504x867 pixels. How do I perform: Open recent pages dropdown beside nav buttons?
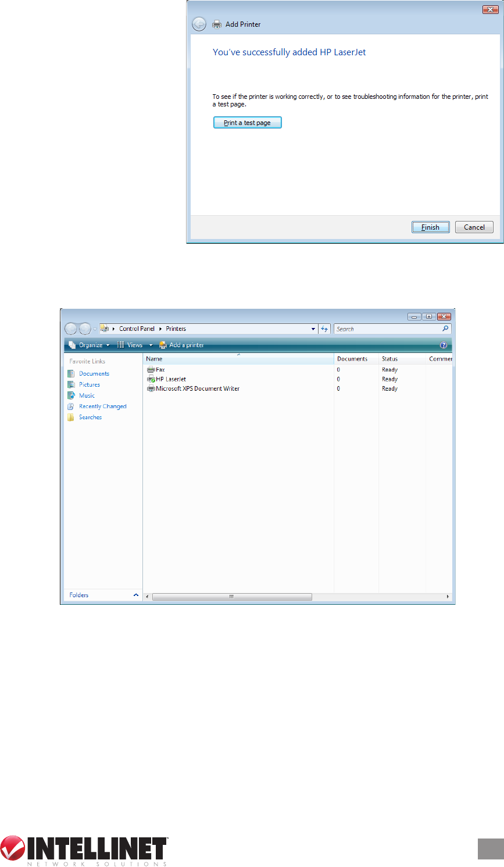[x=95, y=329]
